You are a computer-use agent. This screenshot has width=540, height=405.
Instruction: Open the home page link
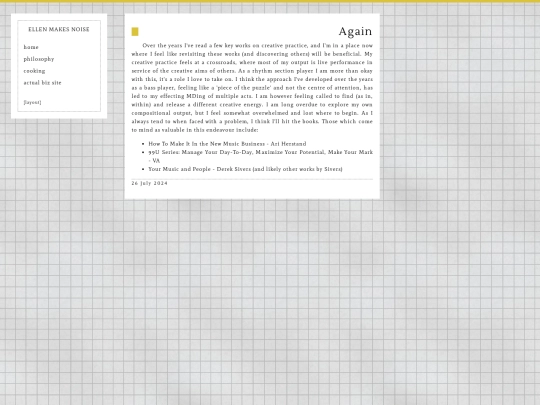click(31, 47)
